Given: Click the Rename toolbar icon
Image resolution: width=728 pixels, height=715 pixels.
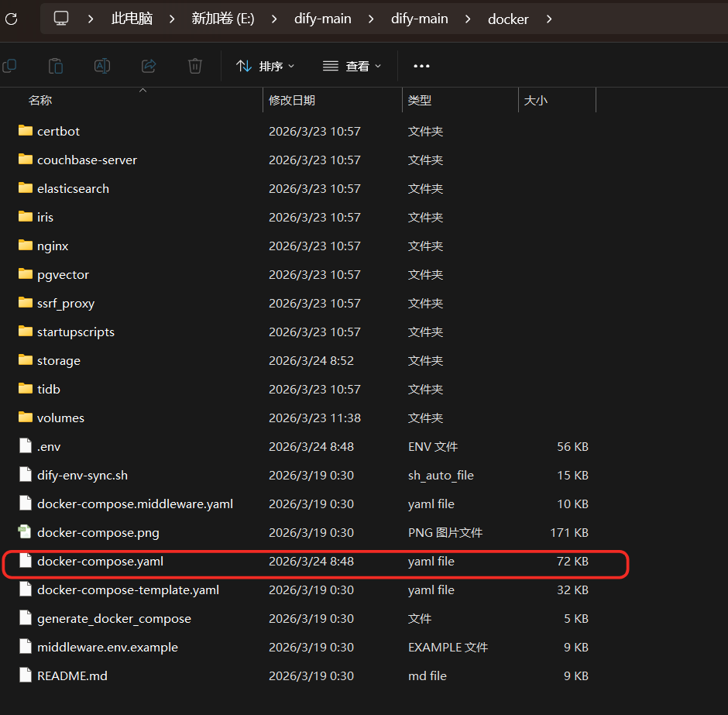Looking at the screenshot, I should click(102, 66).
